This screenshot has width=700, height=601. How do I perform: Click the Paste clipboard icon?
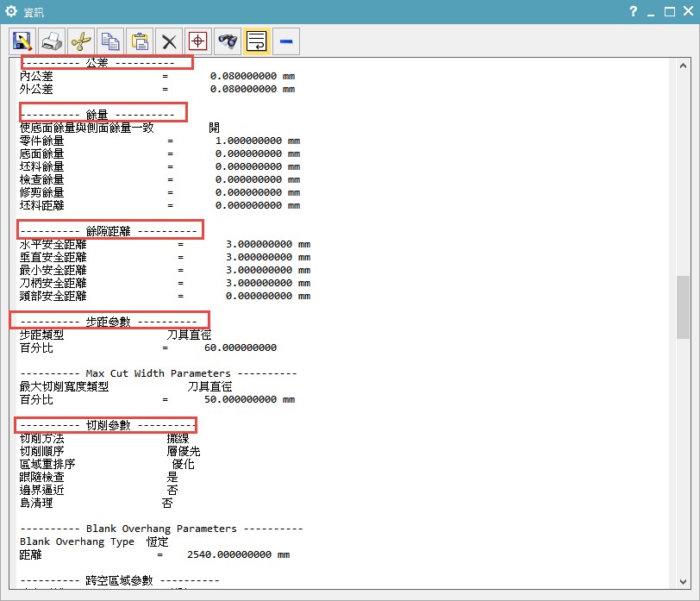click(x=140, y=41)
